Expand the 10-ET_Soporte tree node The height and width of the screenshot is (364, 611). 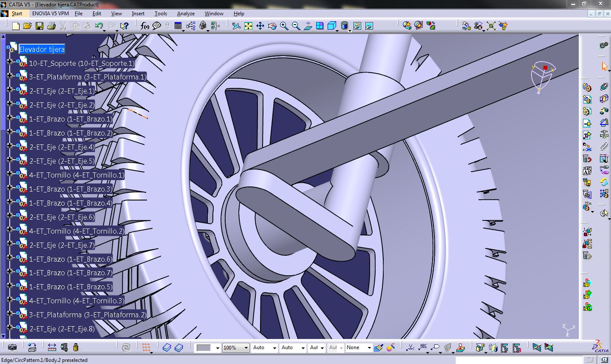(9, 62)
